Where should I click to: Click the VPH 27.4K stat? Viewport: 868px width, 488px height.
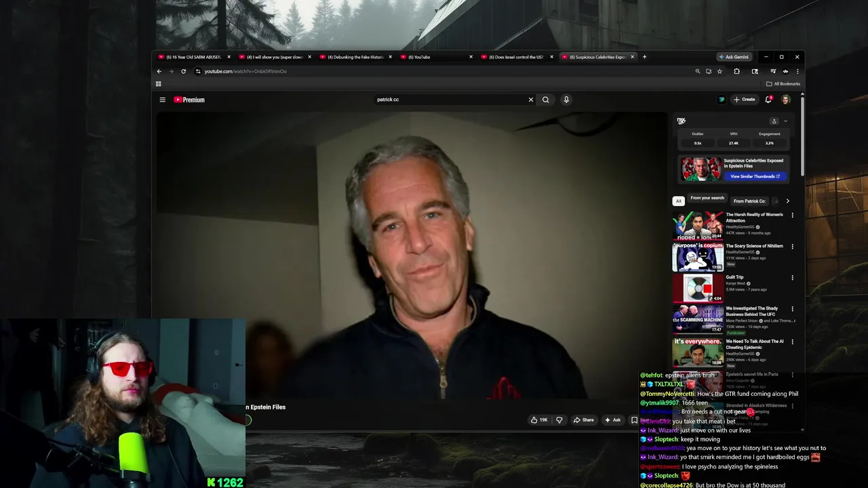(734, 139)
